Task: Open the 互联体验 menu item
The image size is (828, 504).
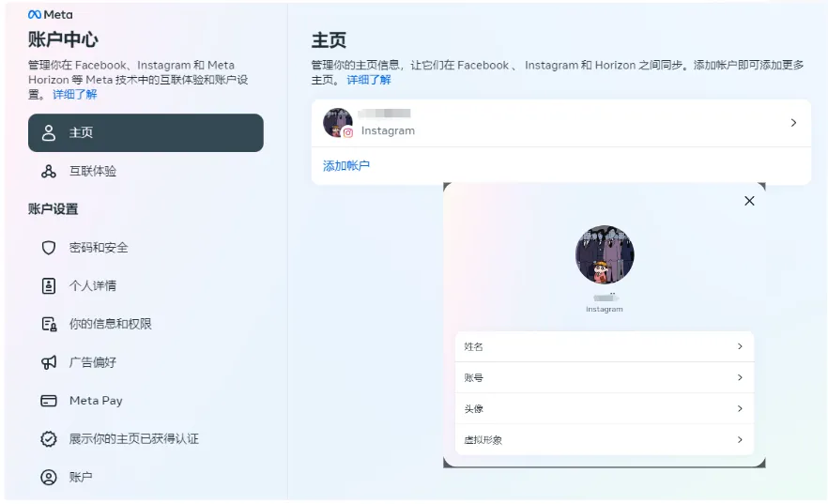Action: [146, 171]
